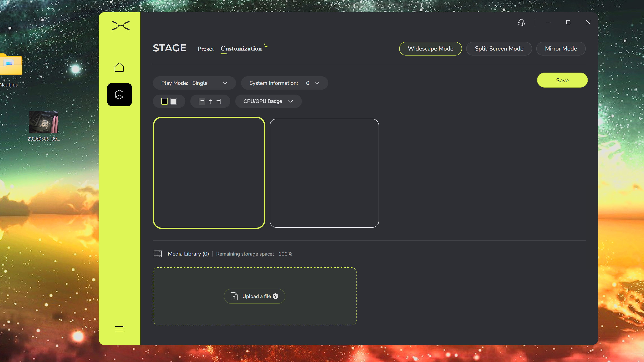Click the Media Library grid icon
644x362 pixels.
[x=158, y=254]
